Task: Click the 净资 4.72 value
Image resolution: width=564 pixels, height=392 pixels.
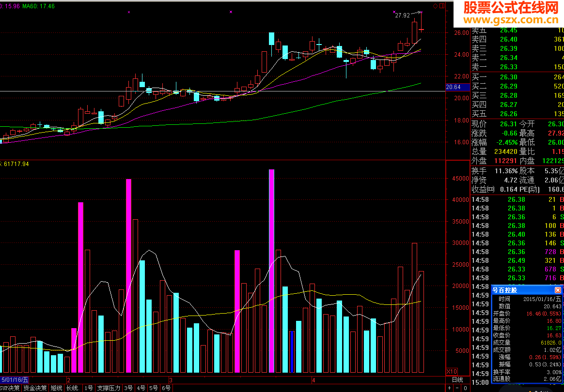Action: 510,180
